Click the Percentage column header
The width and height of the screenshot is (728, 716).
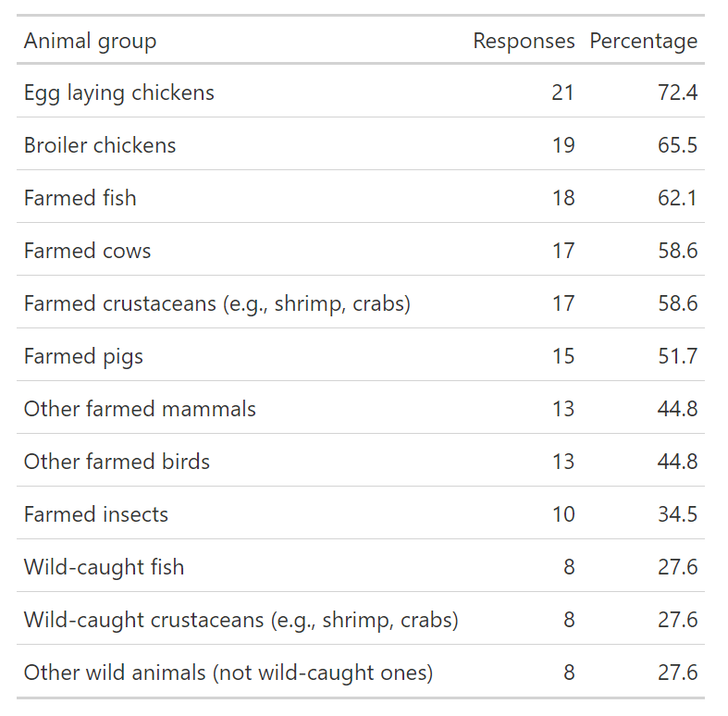click(643, 42)
